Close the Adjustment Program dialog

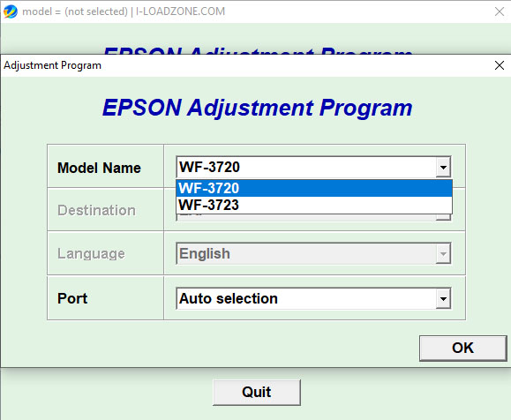coord(500,65)
